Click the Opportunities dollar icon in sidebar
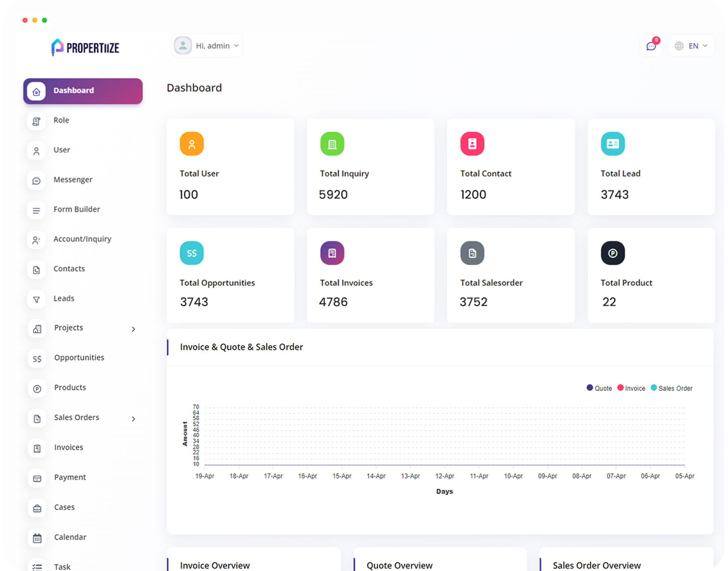 pyautogui.click(x=37, y=359)
